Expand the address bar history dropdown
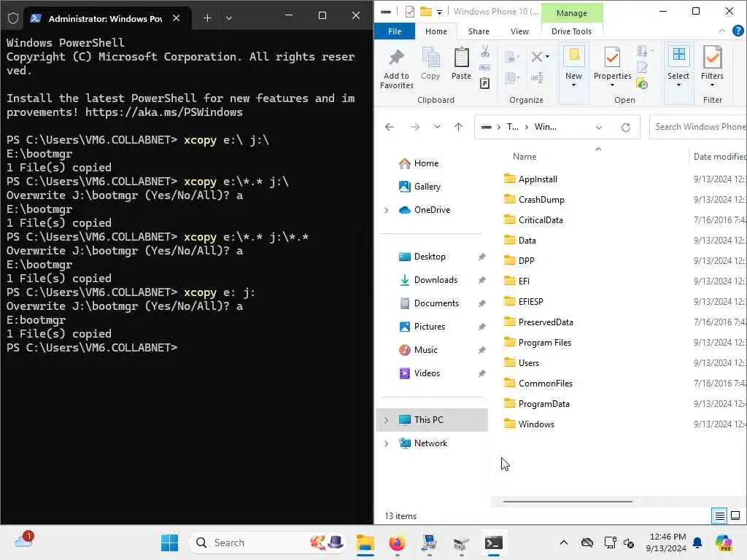 tap(599, 127)
